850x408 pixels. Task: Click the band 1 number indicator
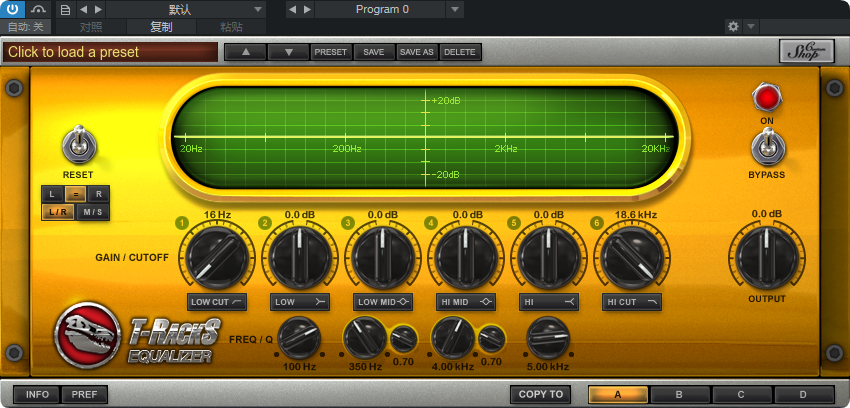[182, 223]
